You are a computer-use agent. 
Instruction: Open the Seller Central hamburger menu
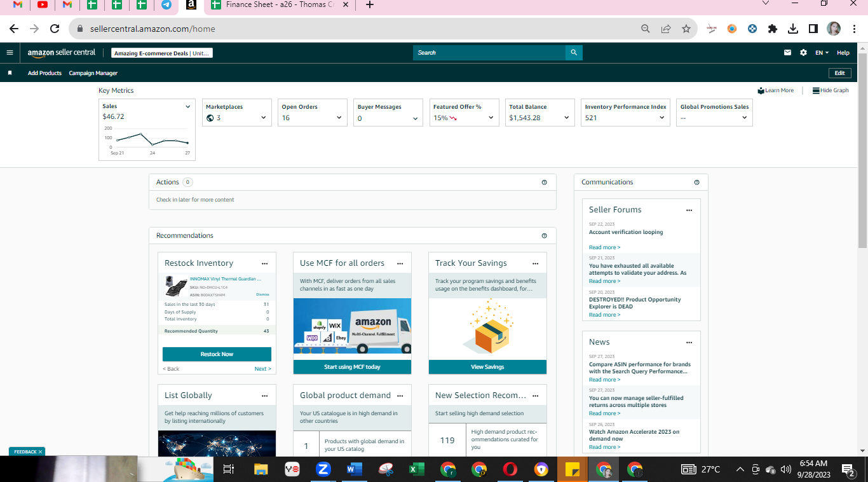10,53
